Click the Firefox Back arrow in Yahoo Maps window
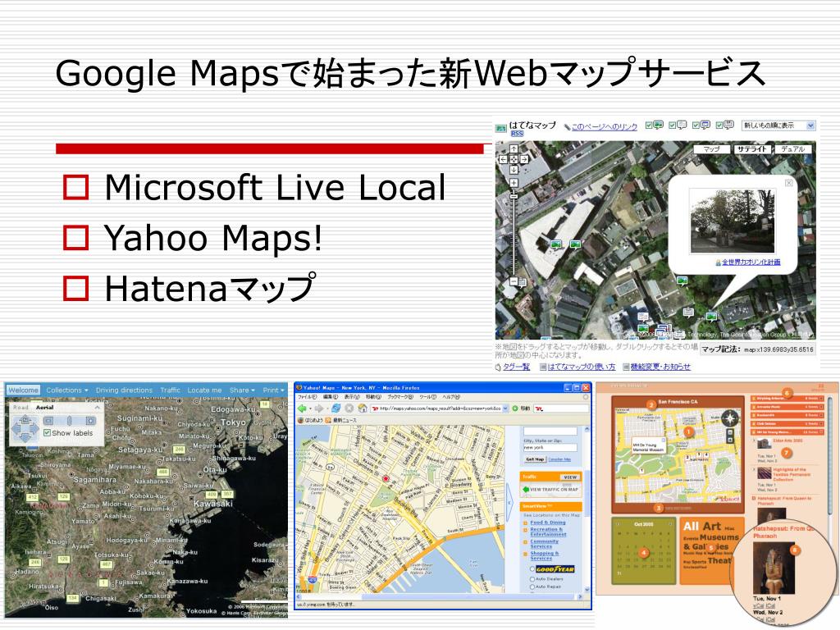The image size is (840, 630). (x=304, y=409)
